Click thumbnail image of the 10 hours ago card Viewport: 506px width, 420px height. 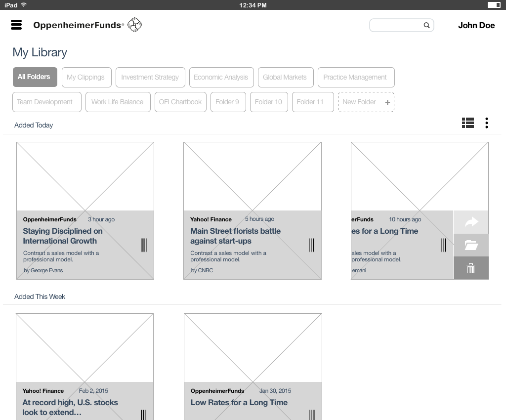pos(420,176)
